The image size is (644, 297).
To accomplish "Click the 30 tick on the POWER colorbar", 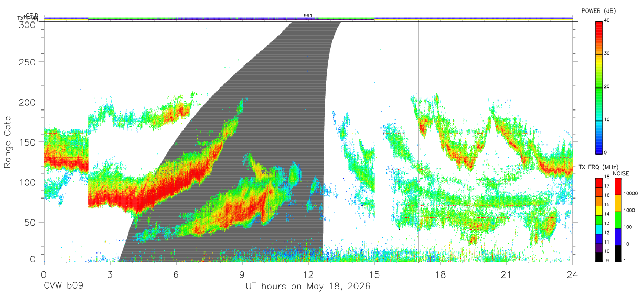I will (607, 53).
